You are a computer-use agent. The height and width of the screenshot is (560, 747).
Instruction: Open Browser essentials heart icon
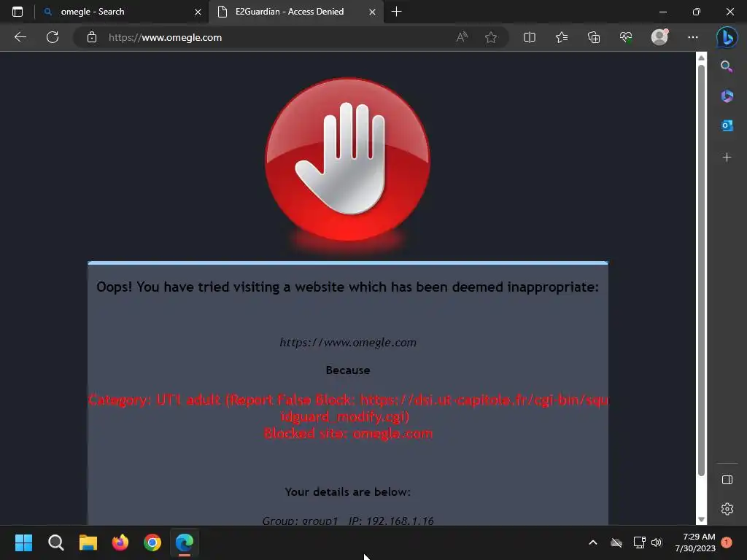tap(626, 37)
